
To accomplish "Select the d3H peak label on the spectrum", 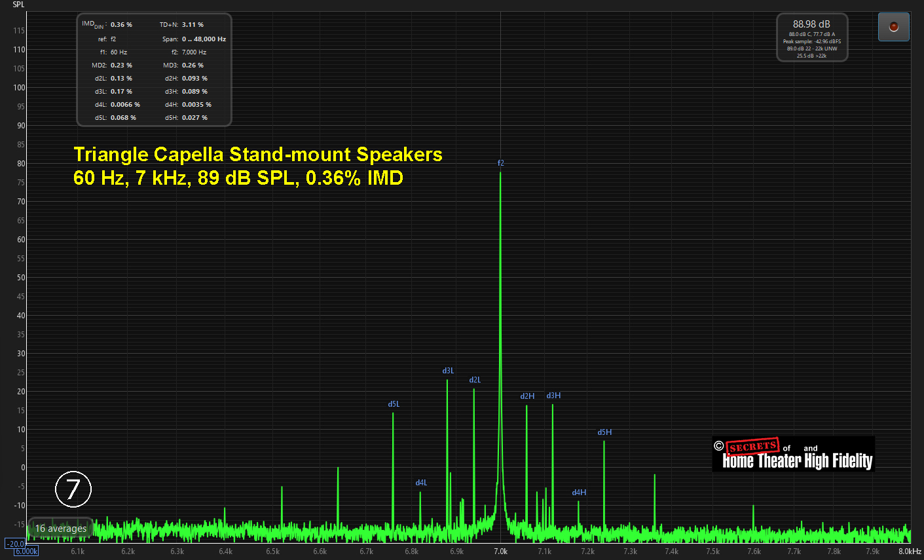I will [x=553, y=396].
